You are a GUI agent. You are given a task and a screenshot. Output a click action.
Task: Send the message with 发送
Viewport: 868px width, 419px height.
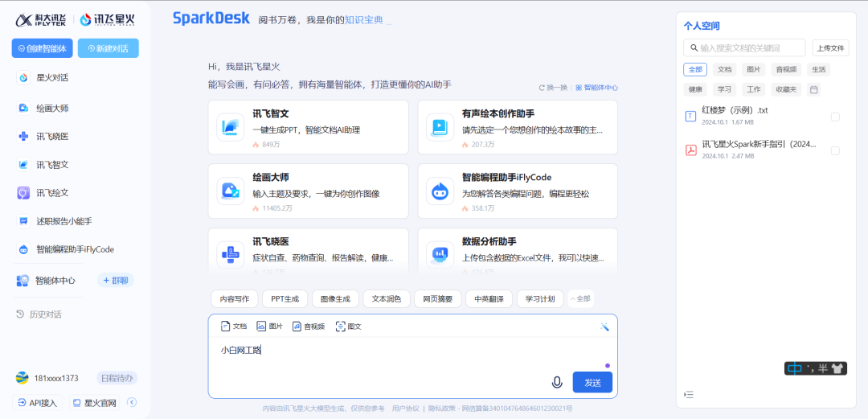pyautogui.click(x=592, y=383)
